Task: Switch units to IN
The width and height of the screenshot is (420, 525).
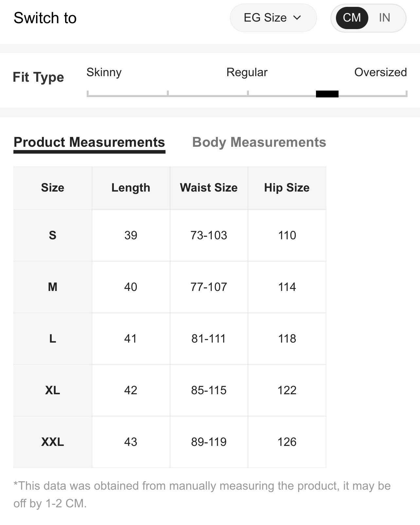Action: tap(384, 18)
